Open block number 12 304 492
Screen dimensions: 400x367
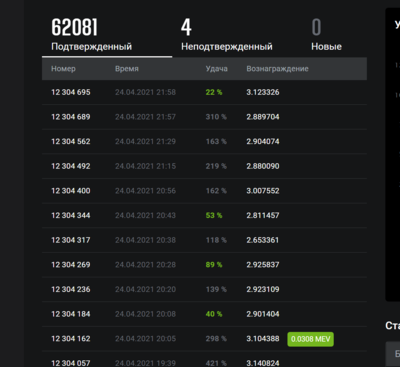click(71, 166)
